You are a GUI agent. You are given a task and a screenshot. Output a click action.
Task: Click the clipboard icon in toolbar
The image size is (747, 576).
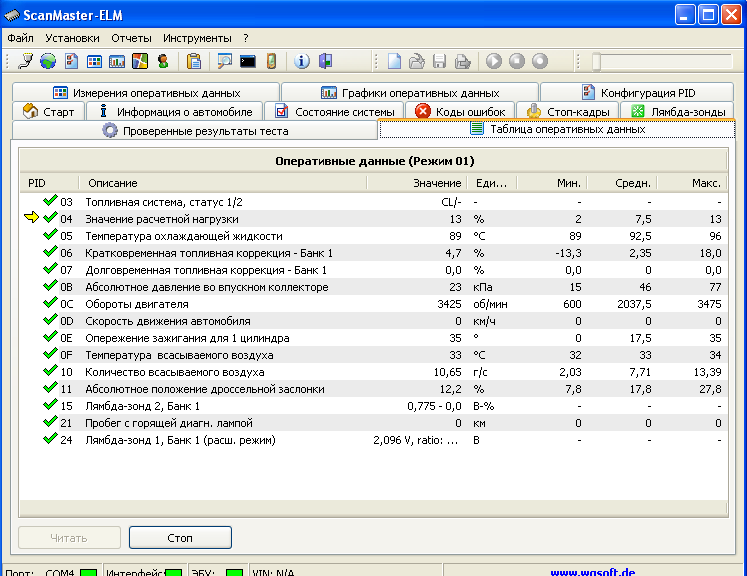click(194, 61)
